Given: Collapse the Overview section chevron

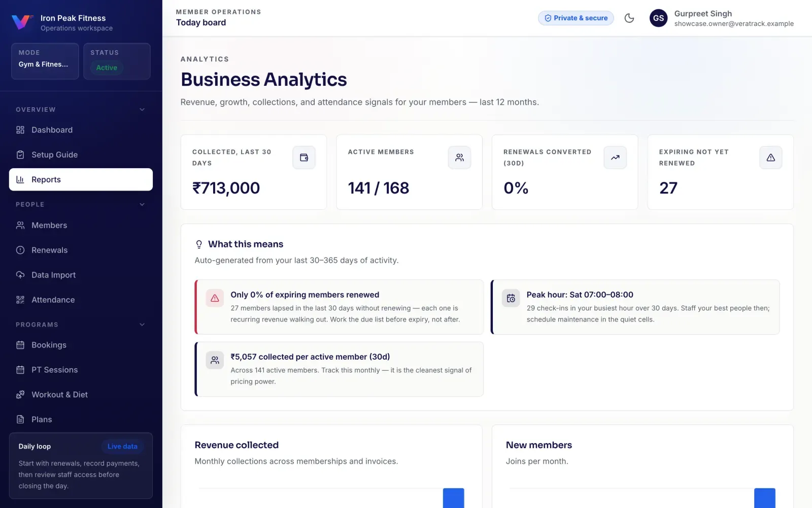Looking at the screenshot, I should 142,110.
